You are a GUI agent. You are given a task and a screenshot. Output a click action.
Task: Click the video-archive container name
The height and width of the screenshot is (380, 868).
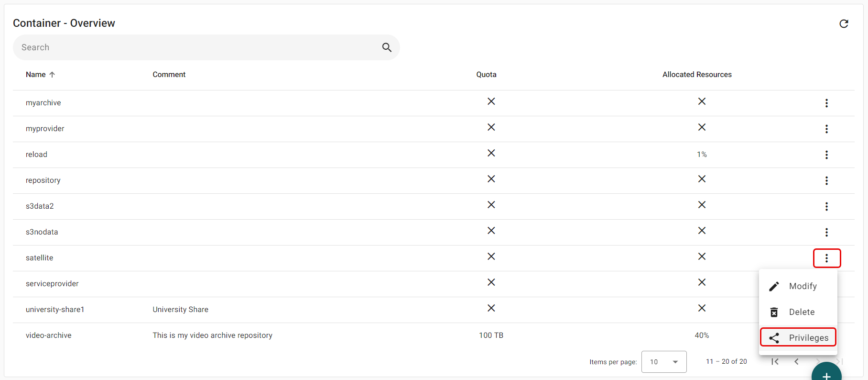(x=49, y=335)
